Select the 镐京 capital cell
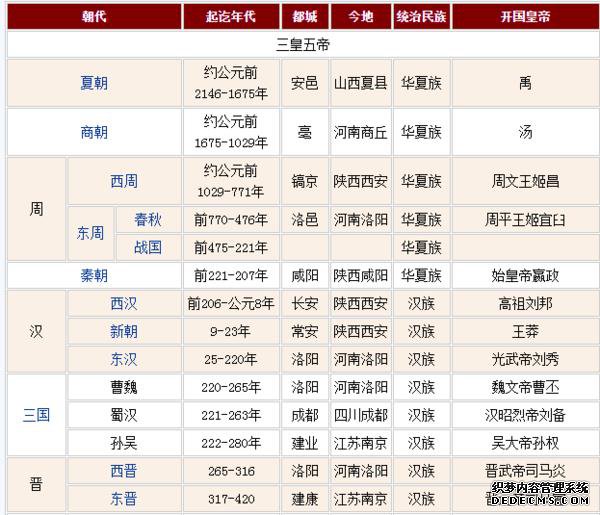This screenshot has width=600, height=515. coord(305,181)
